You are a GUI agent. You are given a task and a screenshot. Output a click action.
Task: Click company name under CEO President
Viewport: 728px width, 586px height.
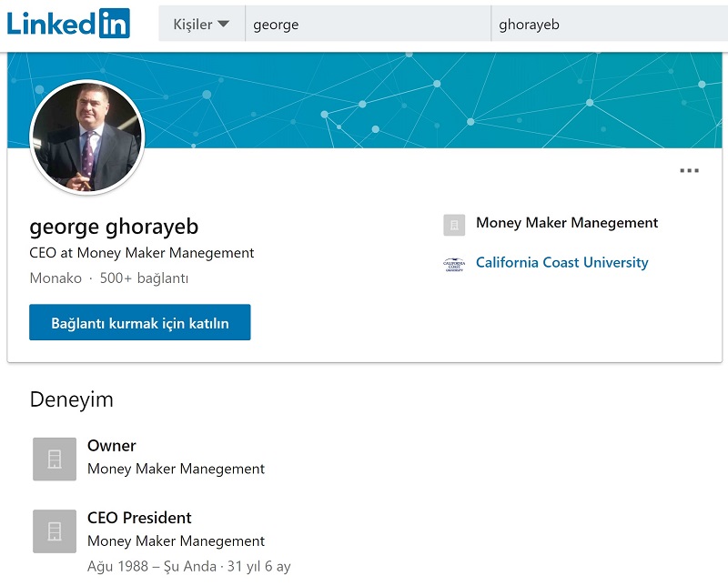176,541
